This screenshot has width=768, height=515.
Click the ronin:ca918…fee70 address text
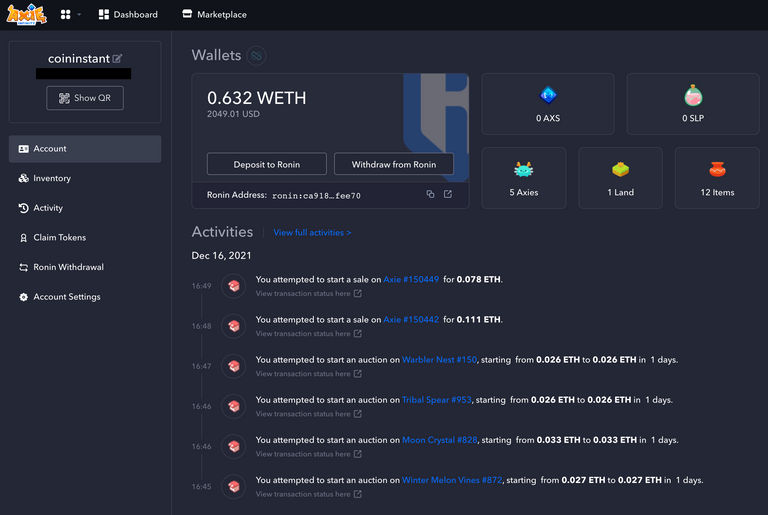[x=316, y=196]
